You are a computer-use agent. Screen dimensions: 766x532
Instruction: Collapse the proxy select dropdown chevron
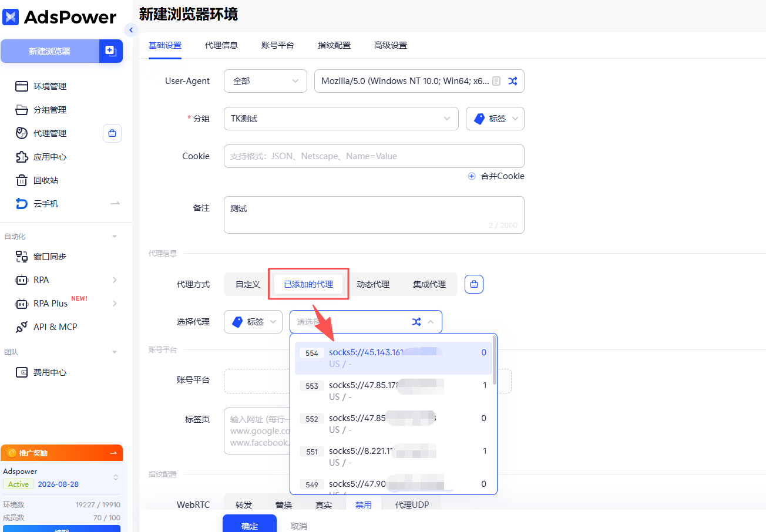pyautogui.click(x=431, y=322)
